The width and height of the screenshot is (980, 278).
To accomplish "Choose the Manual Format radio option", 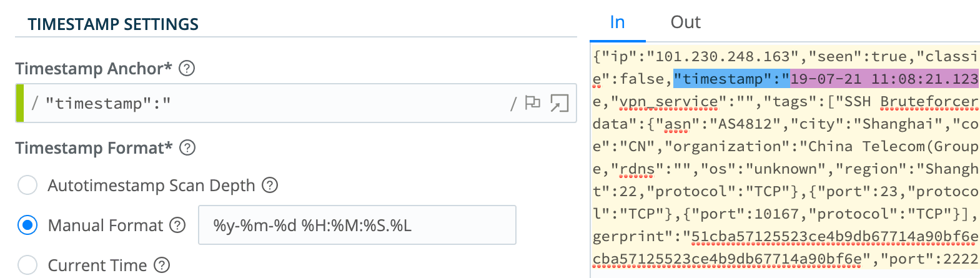I will point(27,225).
